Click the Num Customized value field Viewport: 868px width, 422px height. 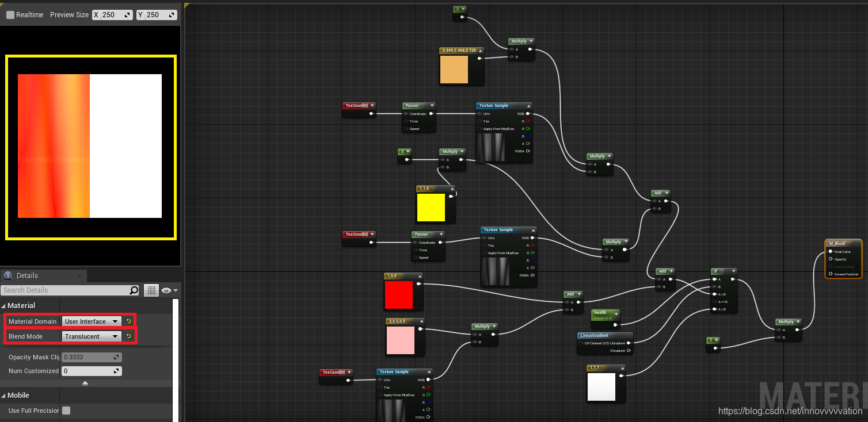pos(92,371)
